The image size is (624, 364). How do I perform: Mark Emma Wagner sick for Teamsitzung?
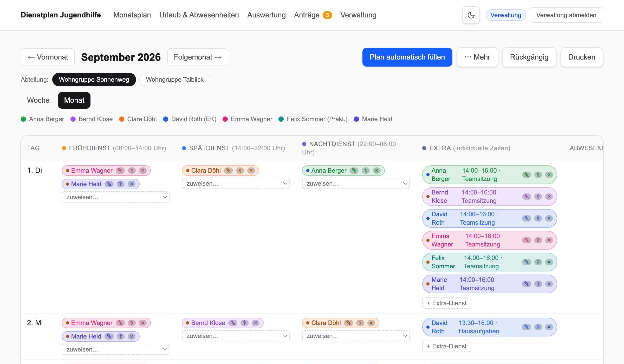[x=538, y=240]
